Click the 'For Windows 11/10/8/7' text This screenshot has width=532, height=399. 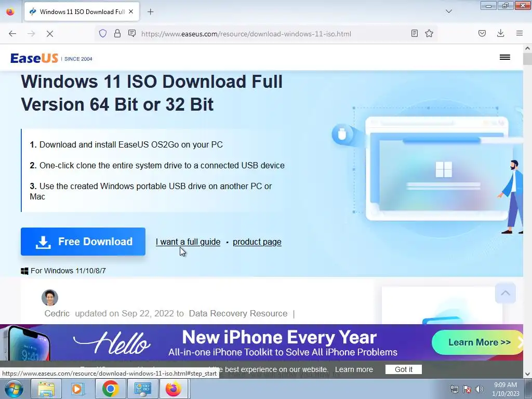pyautogui.click(x=68, y=271)
